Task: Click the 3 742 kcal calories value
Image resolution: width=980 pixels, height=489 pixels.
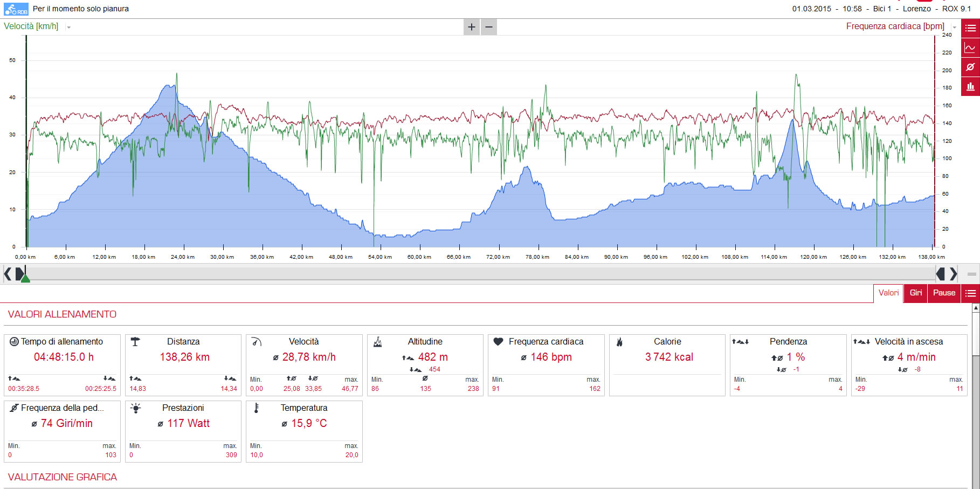Action: pos(669,357)
